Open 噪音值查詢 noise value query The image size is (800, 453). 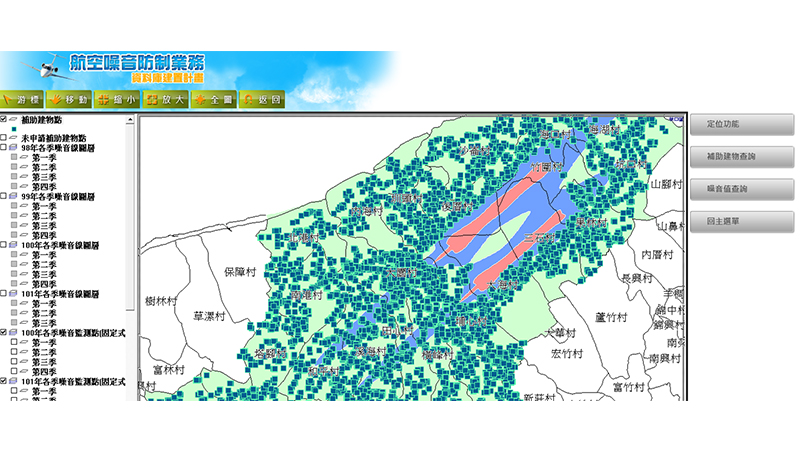pyautogui.click(x=741, y=188)
